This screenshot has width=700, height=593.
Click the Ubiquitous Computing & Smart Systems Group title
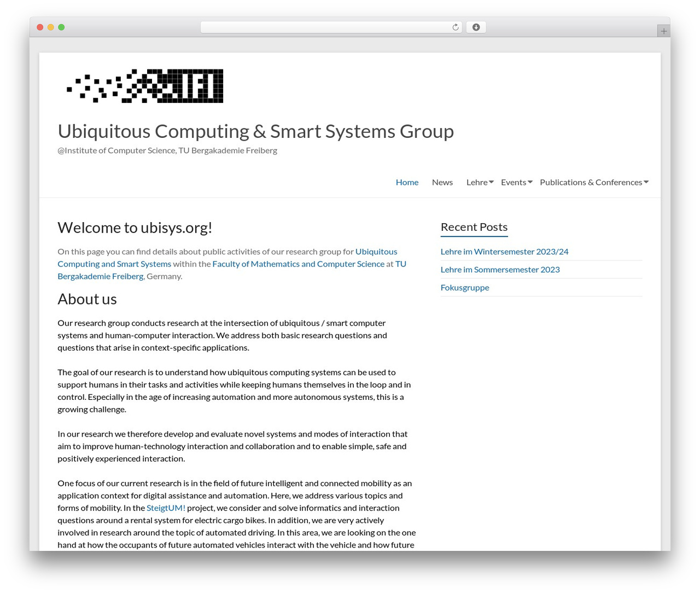(255, 131)
